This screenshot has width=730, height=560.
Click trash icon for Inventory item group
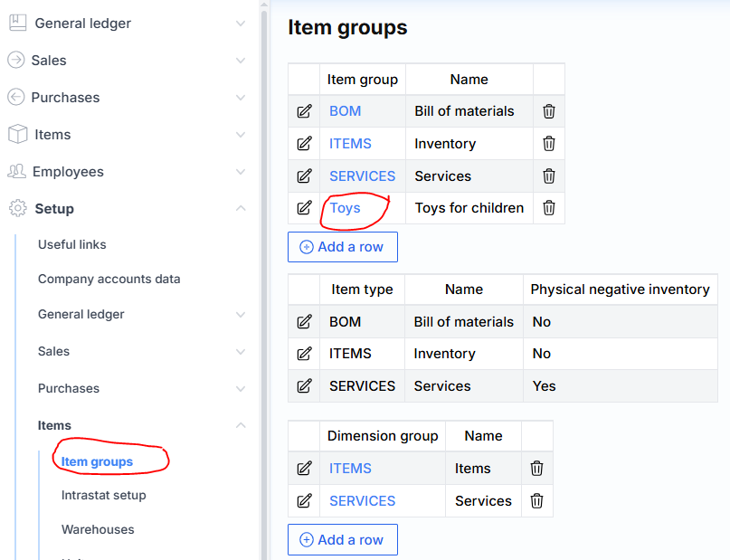pyautogui.click(x=548, y=144)
